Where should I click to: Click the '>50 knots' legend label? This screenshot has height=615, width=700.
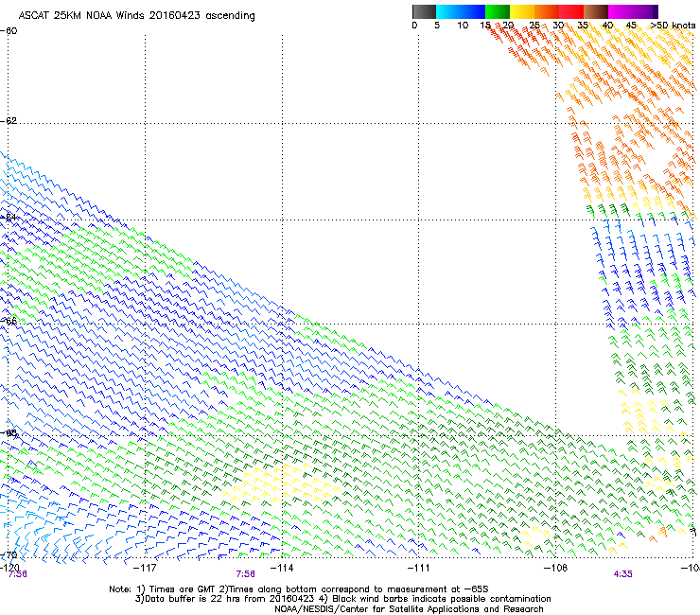[673, 25]
